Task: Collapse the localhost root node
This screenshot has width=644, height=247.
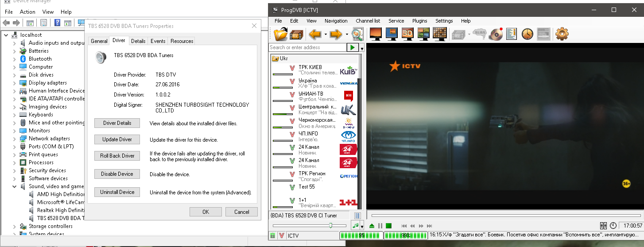Action: (x=6, y=35)
